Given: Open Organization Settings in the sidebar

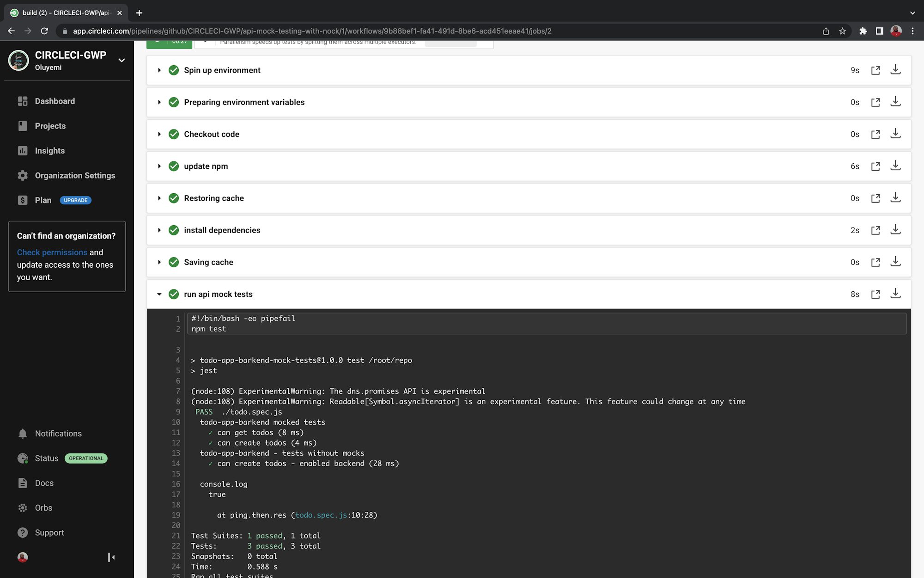Looking at the screenshot, I should point(75,175).
